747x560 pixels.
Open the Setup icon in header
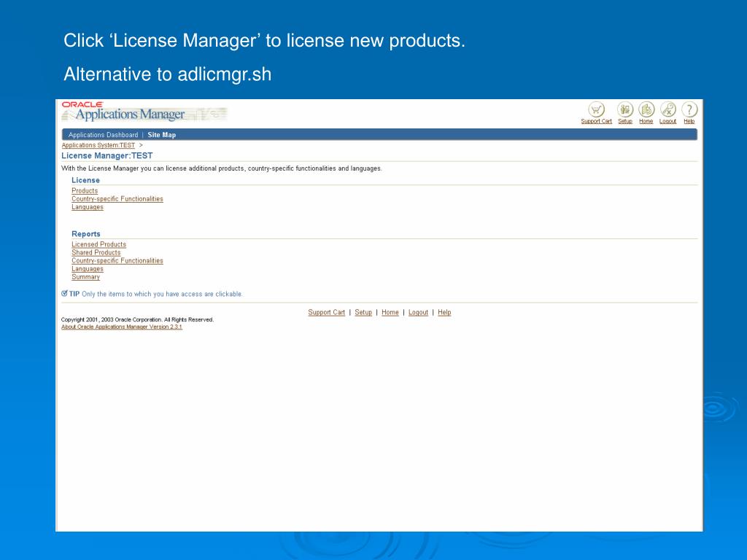625,109
